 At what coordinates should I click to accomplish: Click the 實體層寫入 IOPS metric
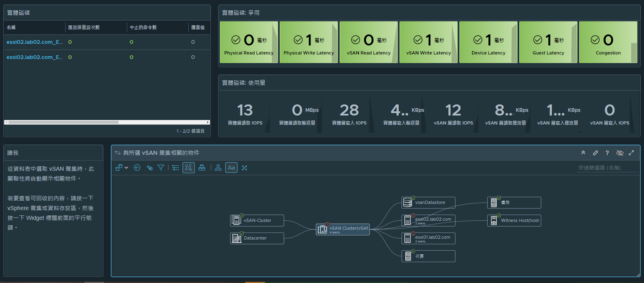point(349,114)
